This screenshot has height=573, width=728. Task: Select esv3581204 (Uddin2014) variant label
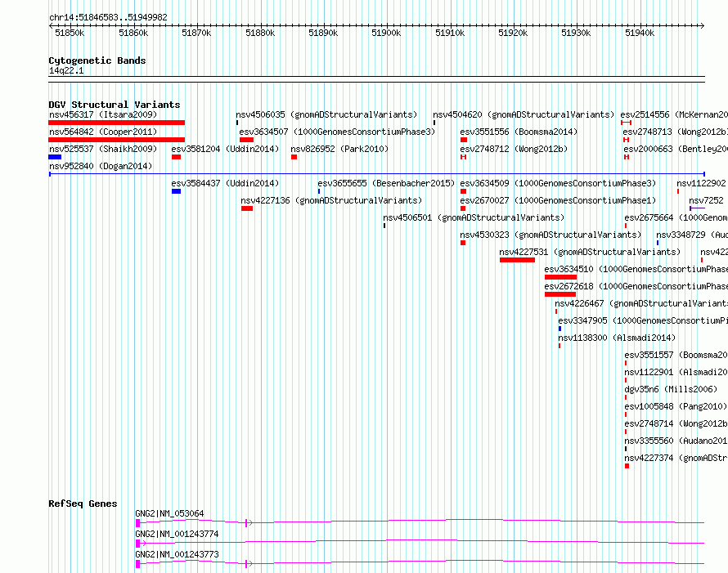(x=225, y=149)
